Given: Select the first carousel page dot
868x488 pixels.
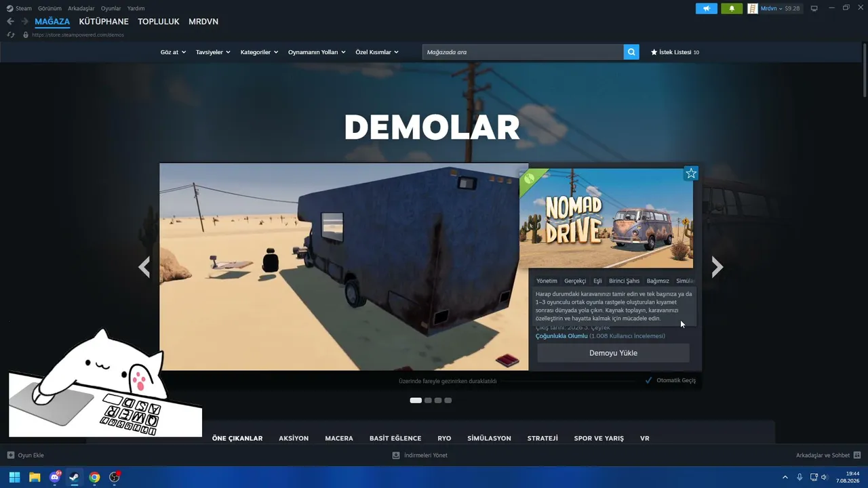Looking at the screenshot, I should (x=416, y=401).
